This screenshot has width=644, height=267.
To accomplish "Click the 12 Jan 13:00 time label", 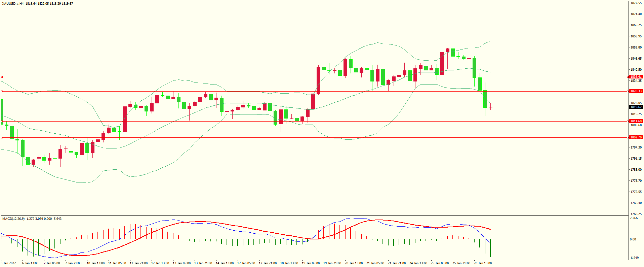I will tap(160, 263).
